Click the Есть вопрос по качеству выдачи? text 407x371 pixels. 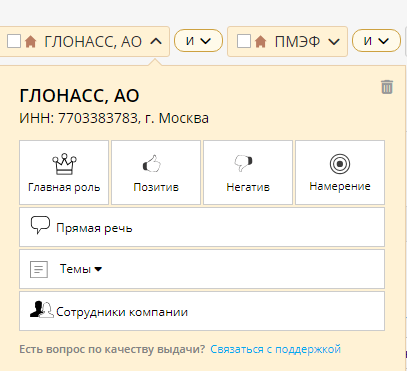[112, 349]
